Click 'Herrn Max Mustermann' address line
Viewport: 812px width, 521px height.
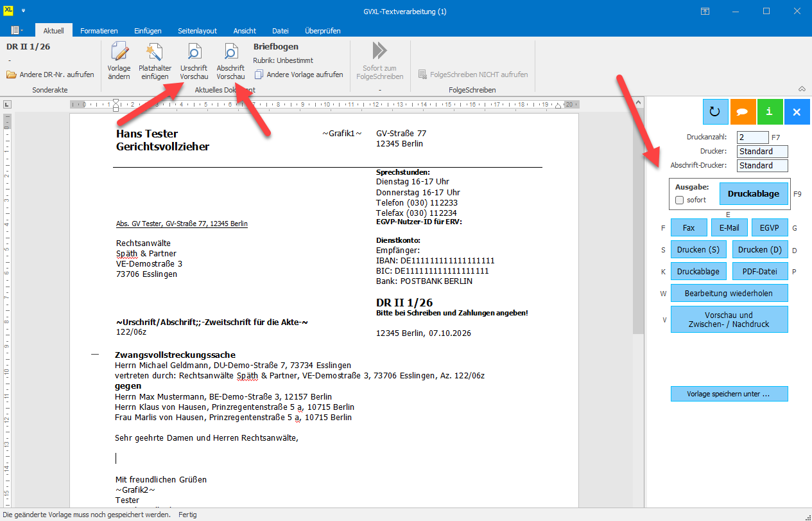(223, 396)
